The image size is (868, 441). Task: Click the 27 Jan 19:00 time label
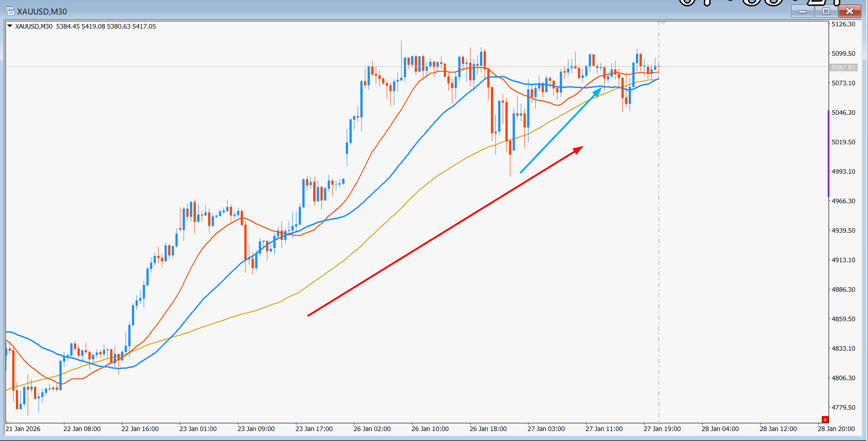click(x=662, y=429)
